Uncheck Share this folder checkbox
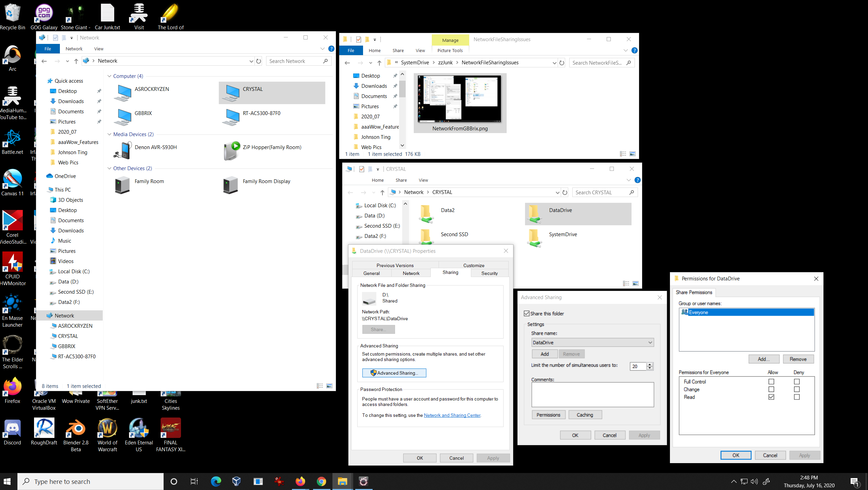This screenshot has height=490, width=868. 527,313
